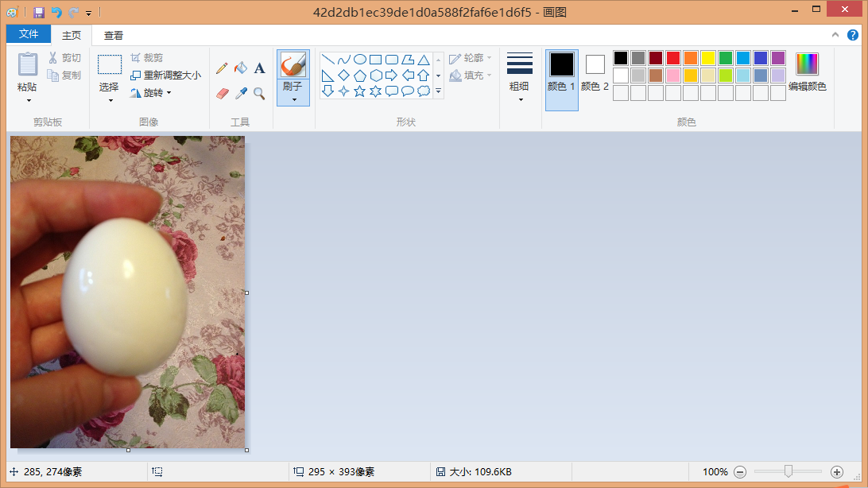
Task: Pick the pink color swatch
Action: coord(673,76)
